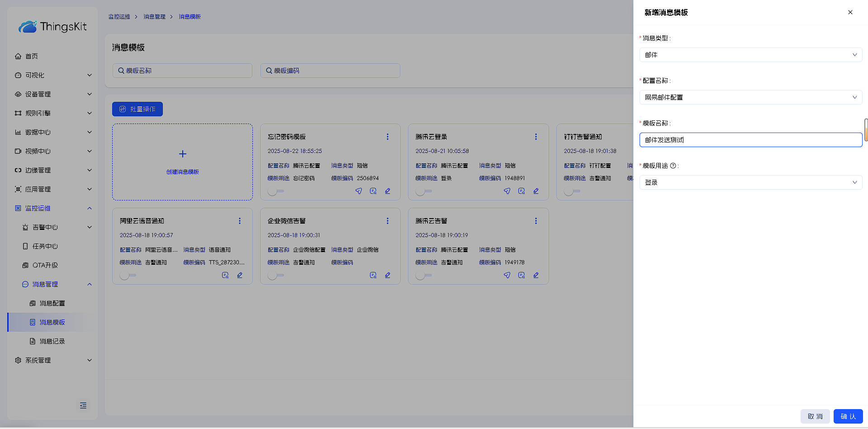Click help icon beside 模板用途 label
Screen dimensions: 868x429
[673, 166]
